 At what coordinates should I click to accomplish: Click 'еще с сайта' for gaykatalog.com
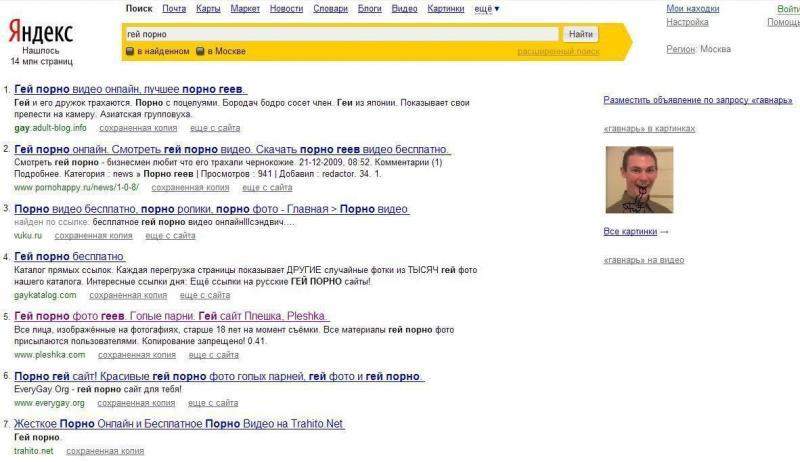click(205, 295)
